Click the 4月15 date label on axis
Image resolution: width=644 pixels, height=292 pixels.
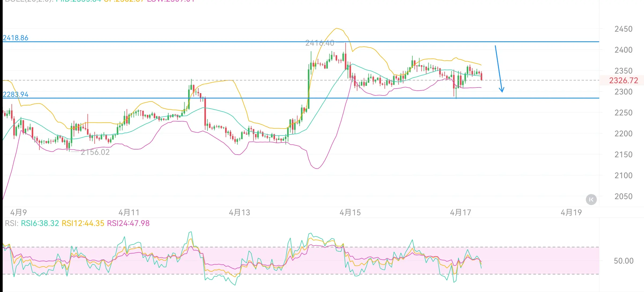(x=350, y=213)
